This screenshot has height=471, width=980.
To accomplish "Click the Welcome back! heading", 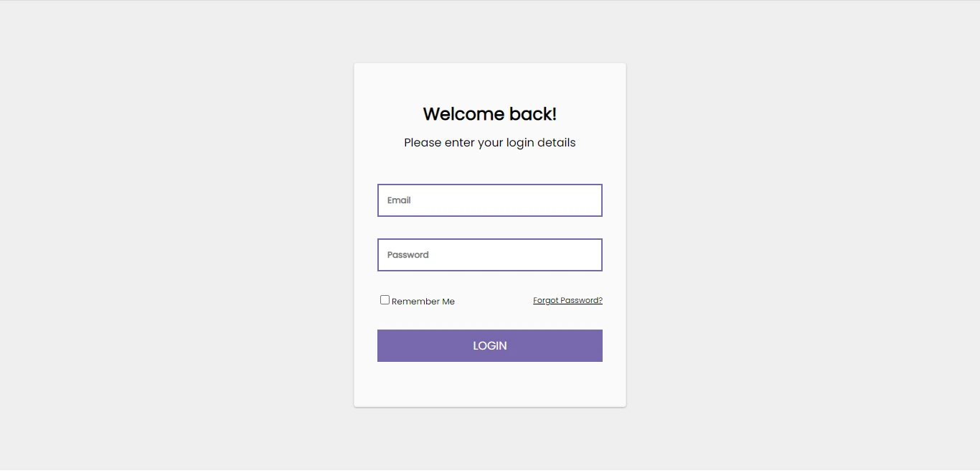I will pyautogui.click(x=490, y=113).
